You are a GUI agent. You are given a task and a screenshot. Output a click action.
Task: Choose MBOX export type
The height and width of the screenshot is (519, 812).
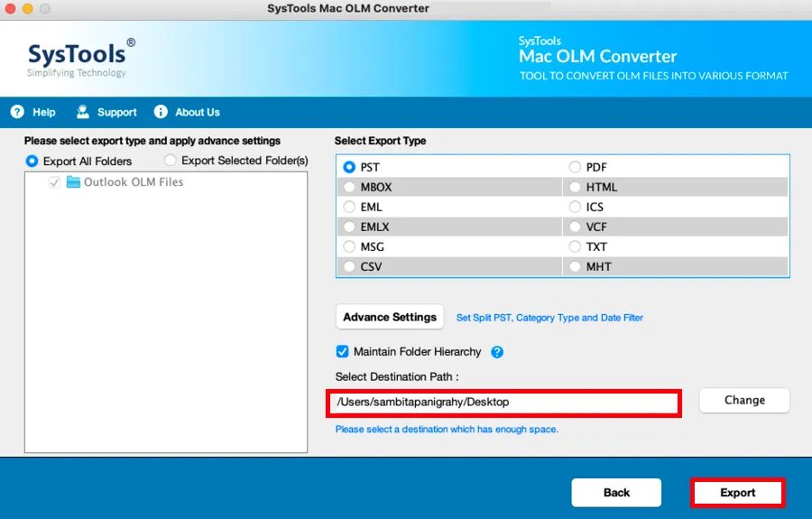click(x=349, y=187)
